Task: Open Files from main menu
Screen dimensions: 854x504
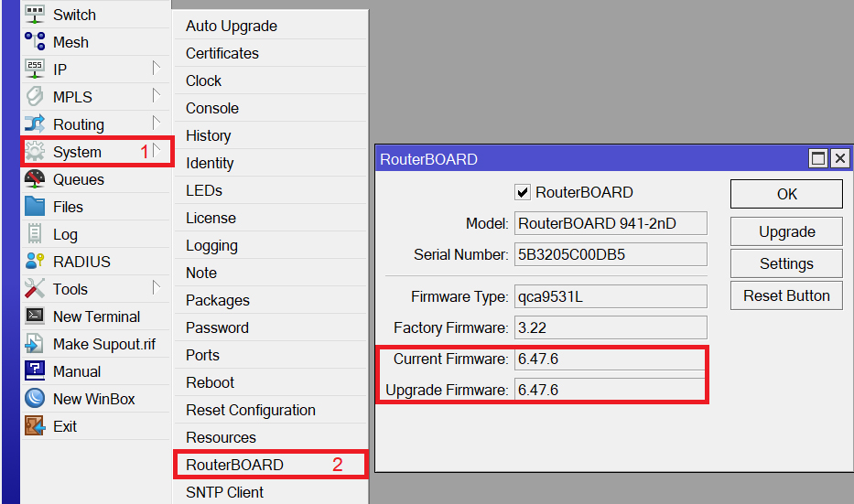Action: 95,207
